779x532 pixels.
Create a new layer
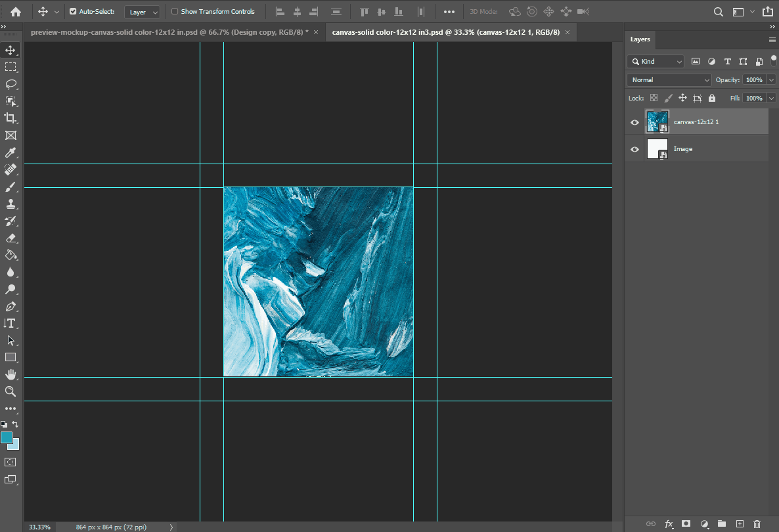click(x=740, y=524)
